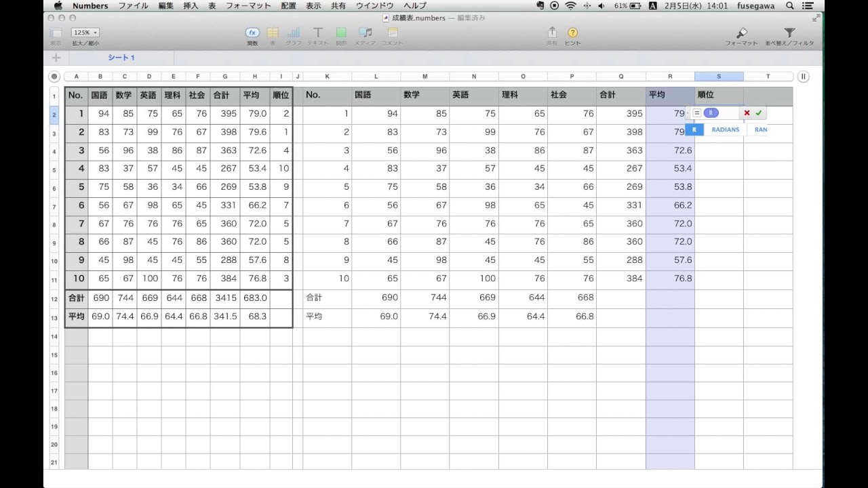Click the fusegawa user name in menu bar
Screen dimensions: 868x488
tap(757, 5)
